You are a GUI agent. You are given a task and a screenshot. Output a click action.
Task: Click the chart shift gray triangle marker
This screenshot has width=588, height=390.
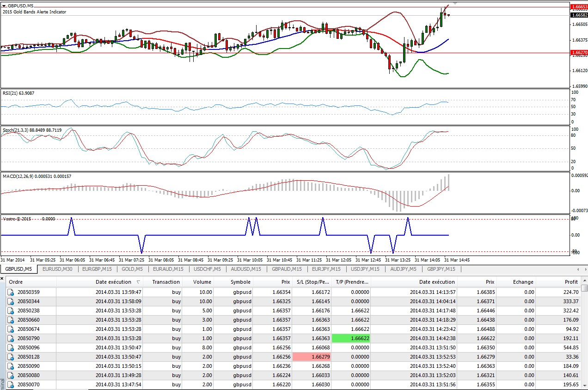(x=454, y=3)
